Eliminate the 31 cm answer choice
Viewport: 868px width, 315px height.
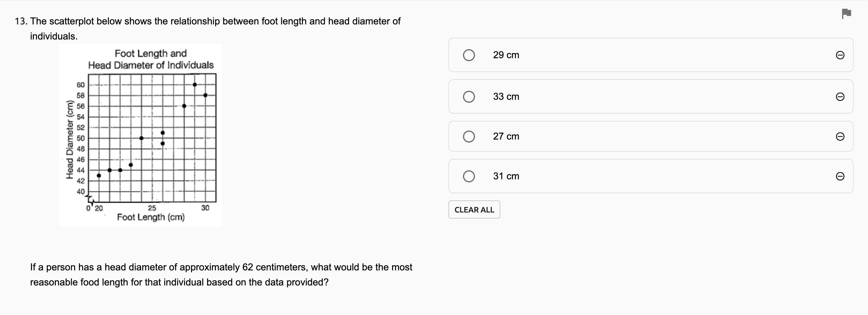coord(840,176)
